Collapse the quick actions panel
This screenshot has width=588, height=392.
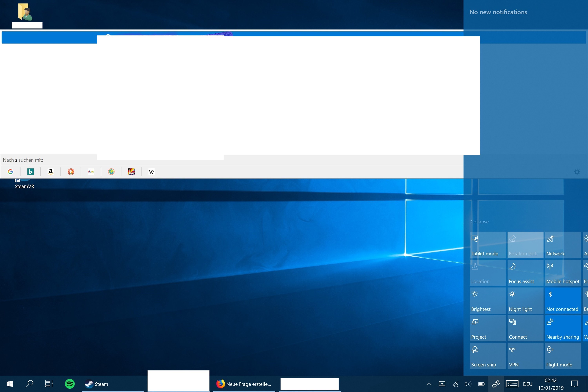click(x=479, y=222)
